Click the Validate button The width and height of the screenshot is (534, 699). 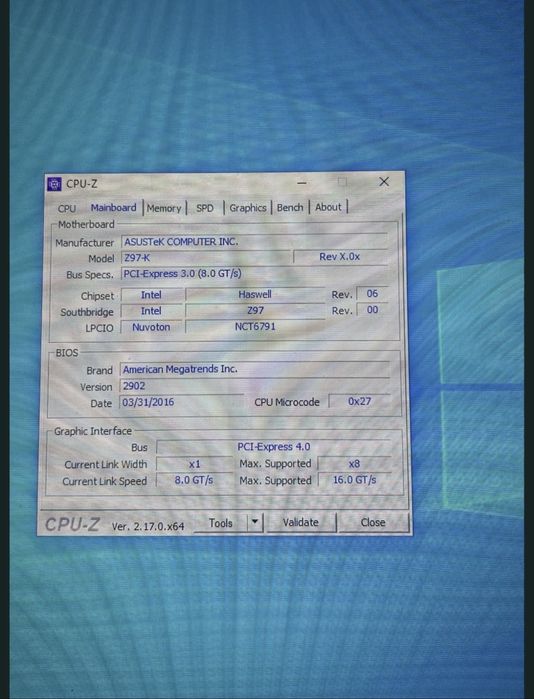pyautogui.click(x=301, y=522)
